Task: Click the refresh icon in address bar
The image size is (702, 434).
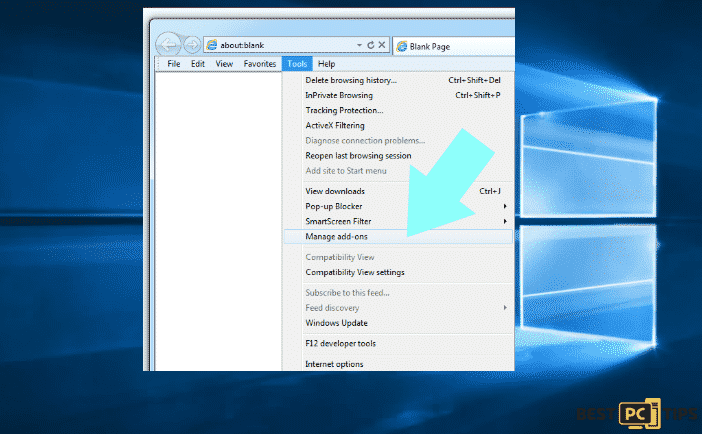Action: 371,45
